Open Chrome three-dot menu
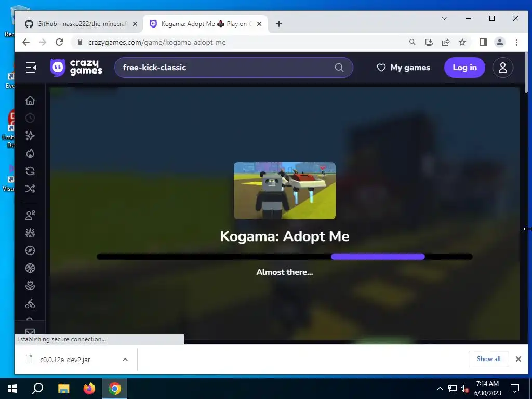 click(516, 42)
